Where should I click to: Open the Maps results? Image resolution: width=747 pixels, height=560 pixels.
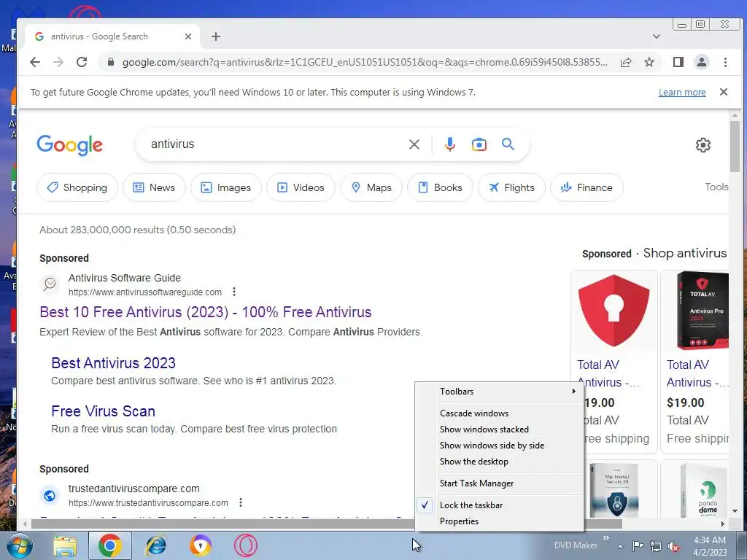click(x=371, y=187)
